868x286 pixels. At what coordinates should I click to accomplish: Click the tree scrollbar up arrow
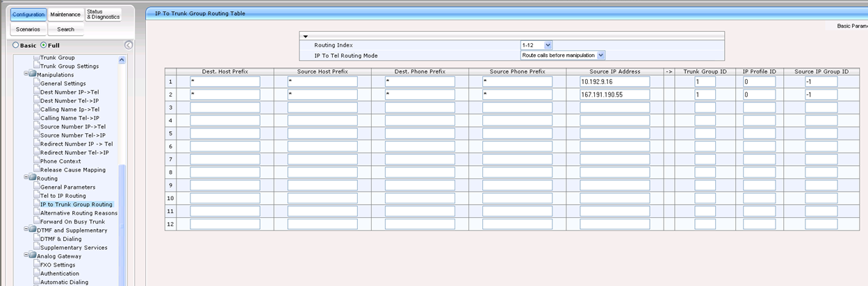(122, 60)
